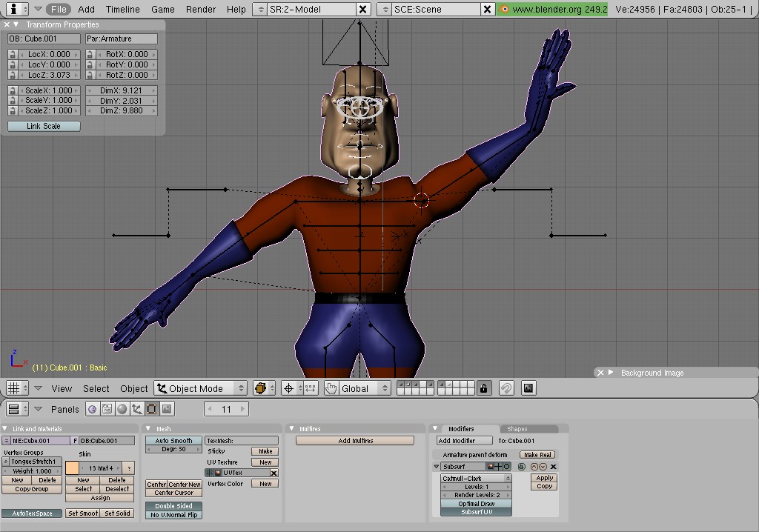Open the Buttons window type selector
Viewport: 759px width, 532px height.
point(18,409)
